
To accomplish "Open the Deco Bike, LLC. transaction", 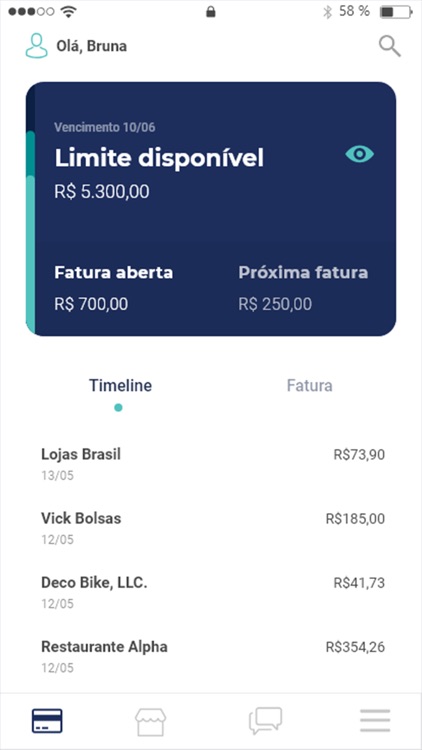I will (213, 592).
